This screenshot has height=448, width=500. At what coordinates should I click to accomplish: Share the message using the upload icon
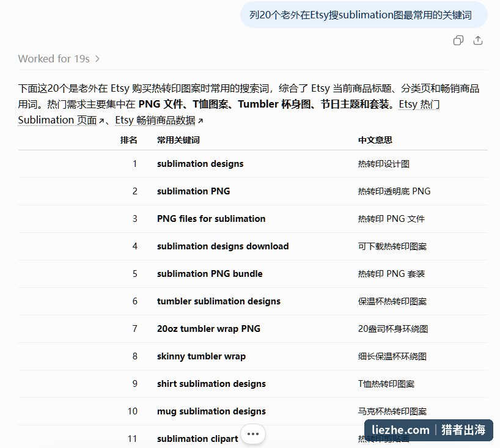477,40
